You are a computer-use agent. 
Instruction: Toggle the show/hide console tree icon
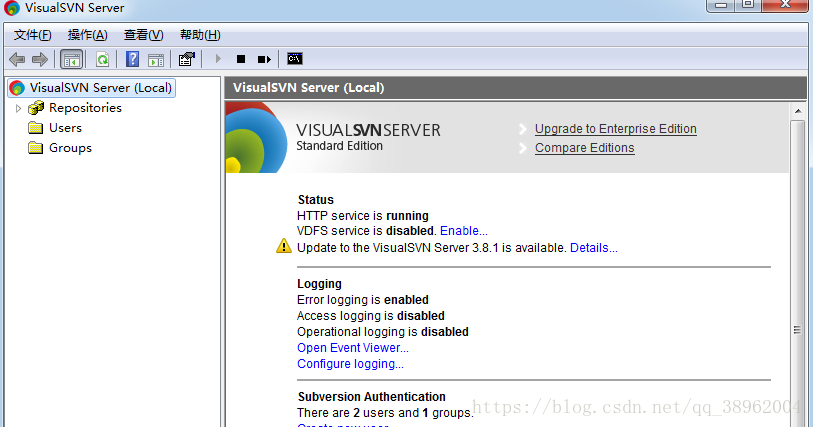[72, 60]
